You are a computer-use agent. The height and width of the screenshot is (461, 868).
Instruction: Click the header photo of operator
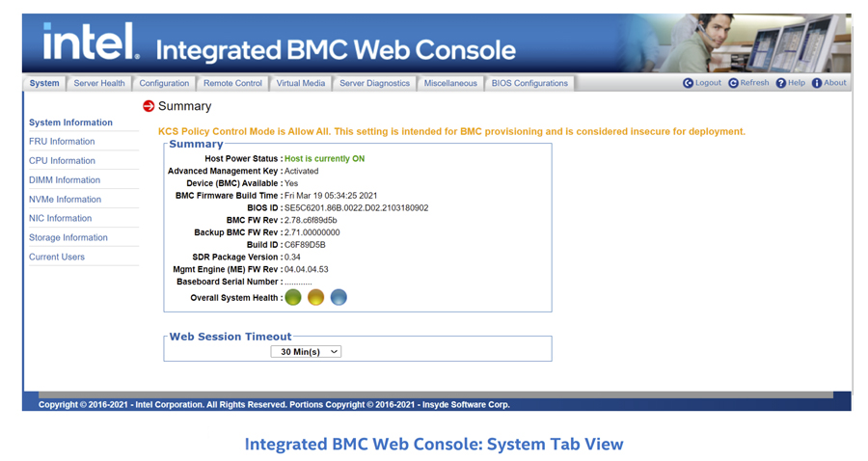point(738,43)
